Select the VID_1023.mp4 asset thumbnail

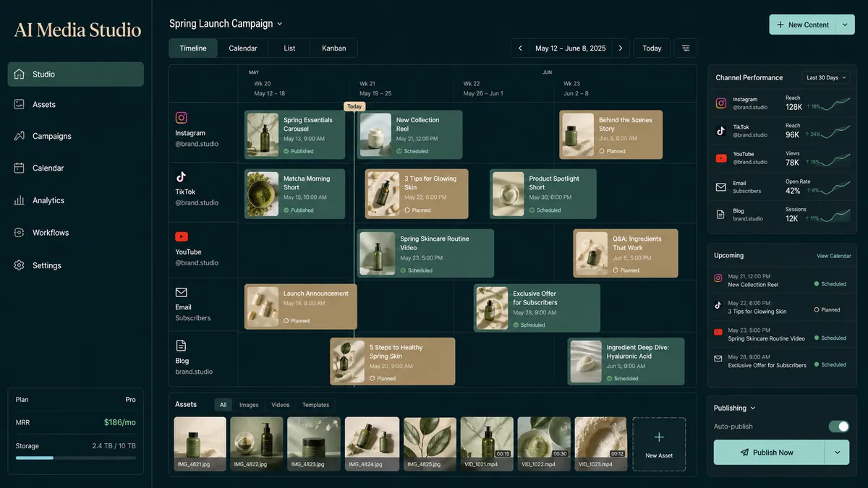pos(602,444)
